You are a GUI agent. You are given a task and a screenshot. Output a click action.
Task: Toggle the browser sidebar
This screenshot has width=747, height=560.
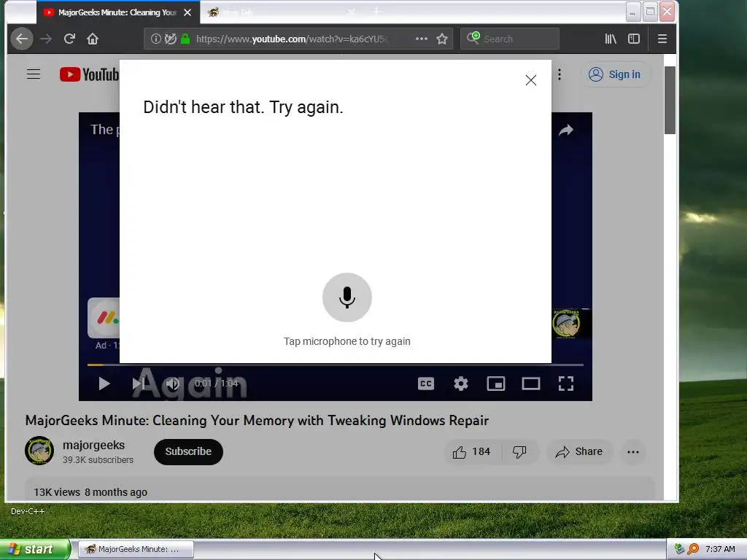634,39
